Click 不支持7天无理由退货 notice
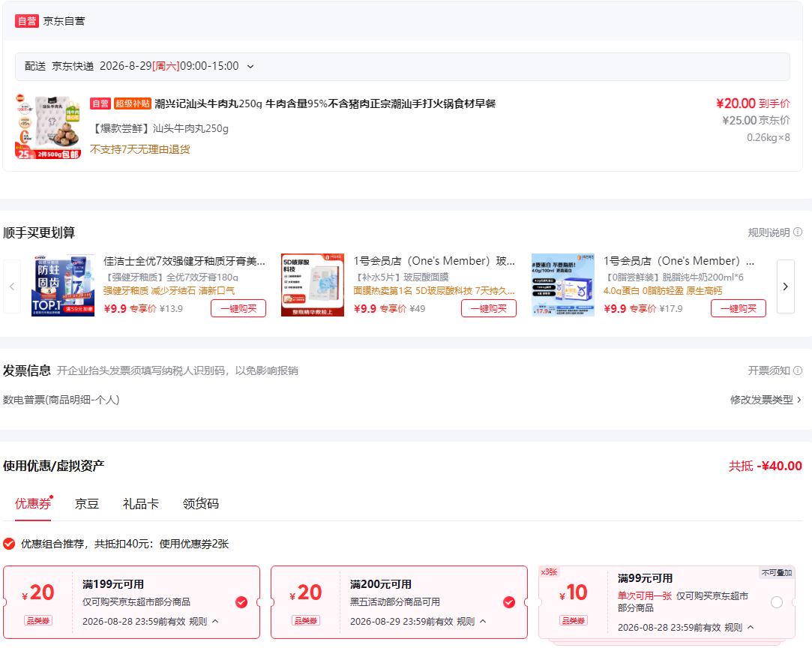The width and height of the screenshot is (812, 654). click(139, 150)
